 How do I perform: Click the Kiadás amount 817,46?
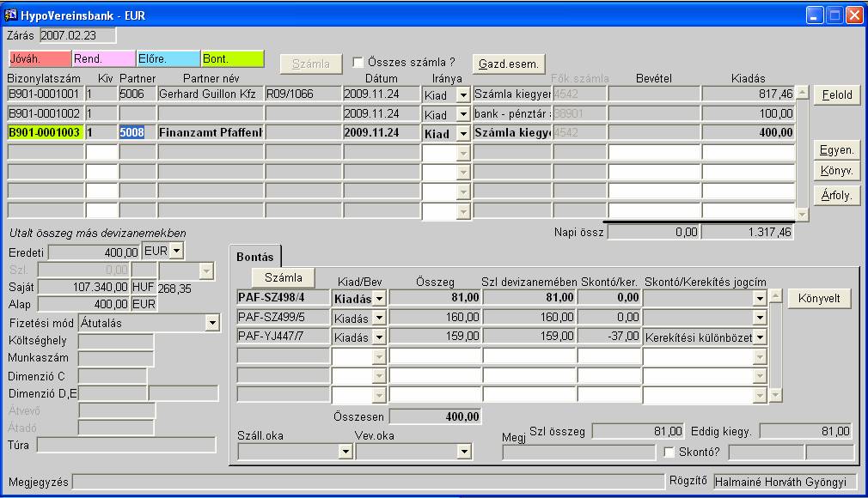click(749, 94)
